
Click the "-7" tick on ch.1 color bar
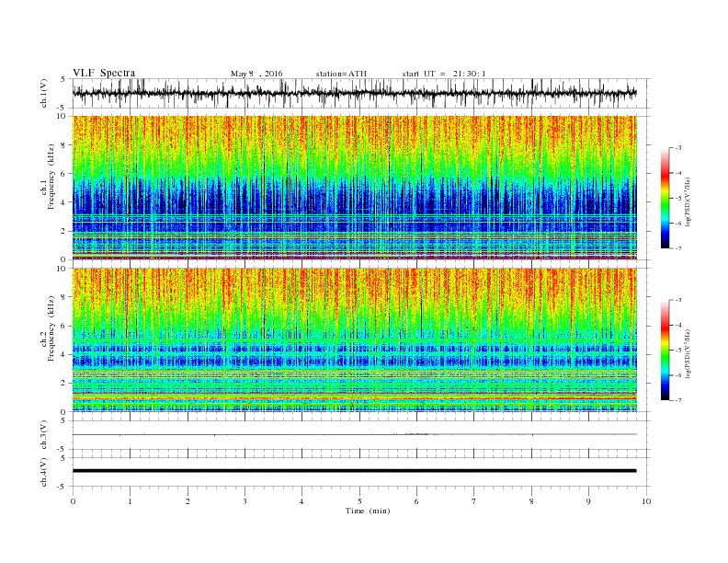click(678, 248)
